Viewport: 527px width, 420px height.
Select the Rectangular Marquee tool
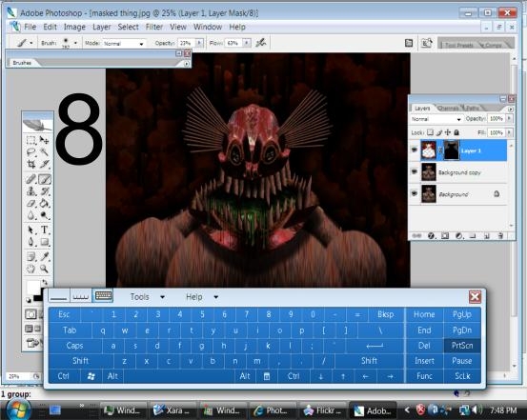[30, 140]
